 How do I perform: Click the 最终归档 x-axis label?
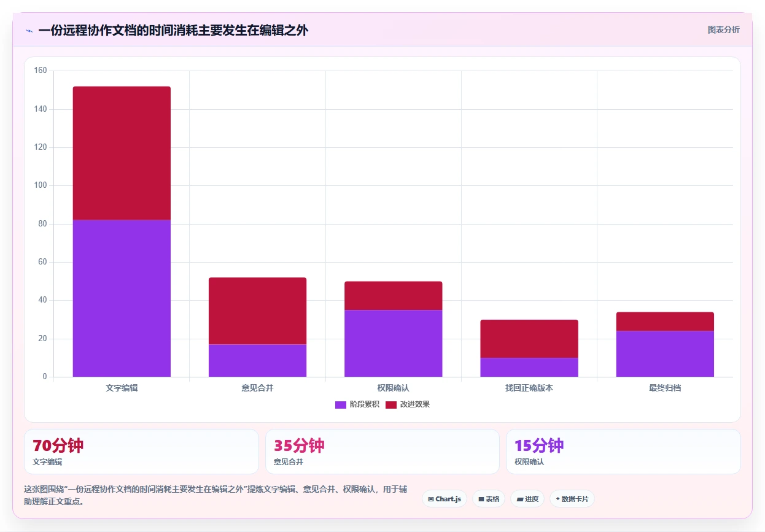tap(665, 388)
